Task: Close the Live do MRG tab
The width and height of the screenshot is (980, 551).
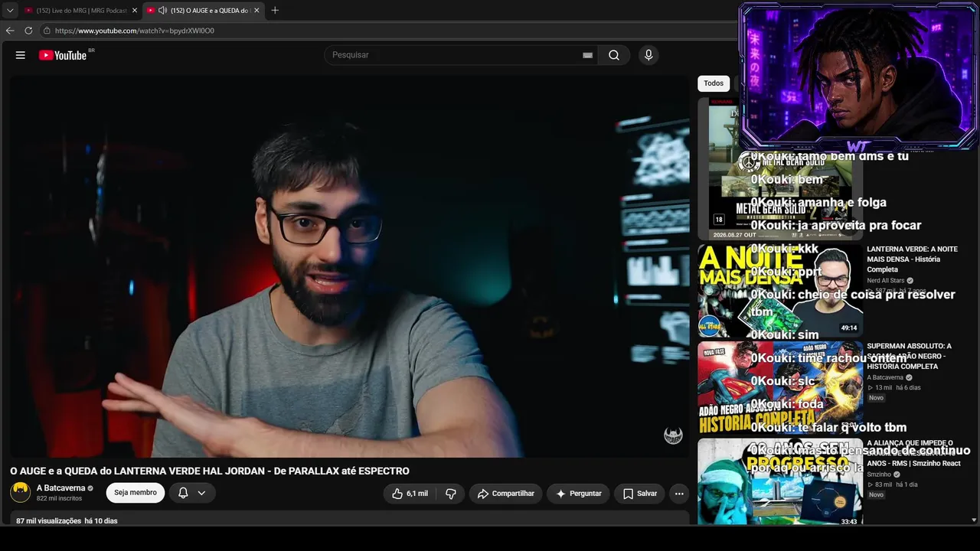Action: (x=135, y=10)
